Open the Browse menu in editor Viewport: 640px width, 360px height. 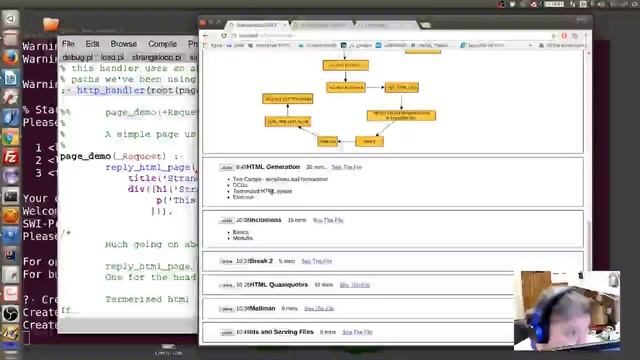tap(124, 44)
